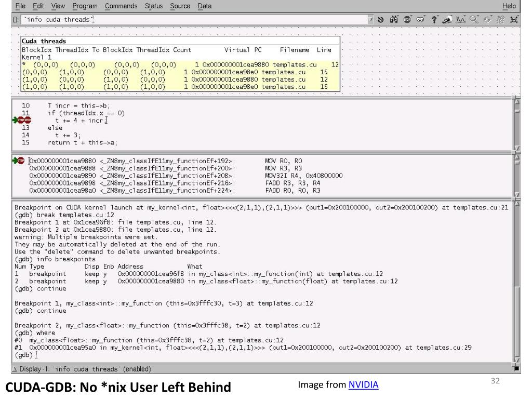Follow the NVIDIA link under the screenshot
532x399 pixels.
tap(363, 385)
